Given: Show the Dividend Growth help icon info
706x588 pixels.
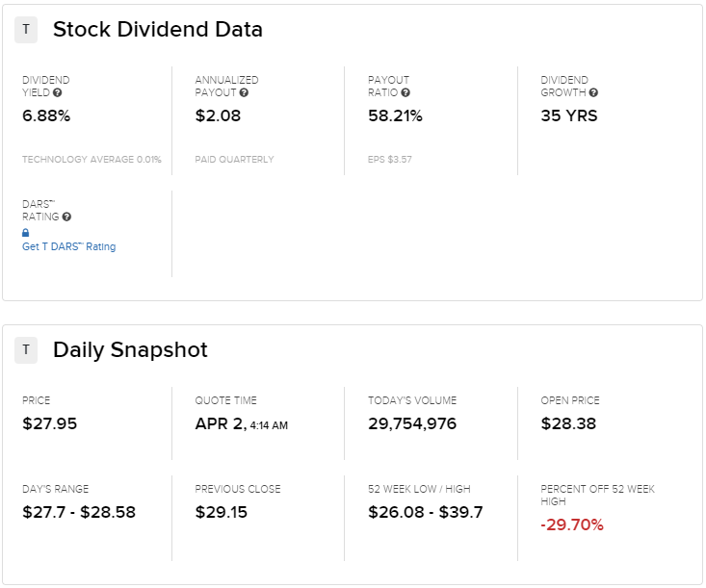Looking at the screenshot, I should coord(593,93).
